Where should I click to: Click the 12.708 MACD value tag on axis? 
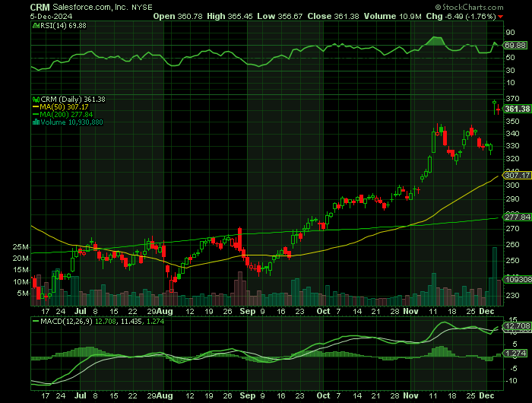517,326
